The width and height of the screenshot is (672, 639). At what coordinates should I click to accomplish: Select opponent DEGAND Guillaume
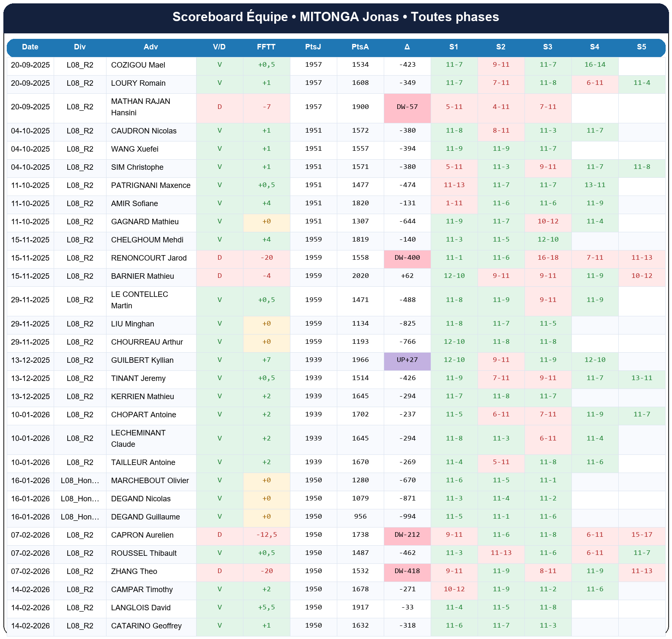pyautogui.click(x=145, y=517)
